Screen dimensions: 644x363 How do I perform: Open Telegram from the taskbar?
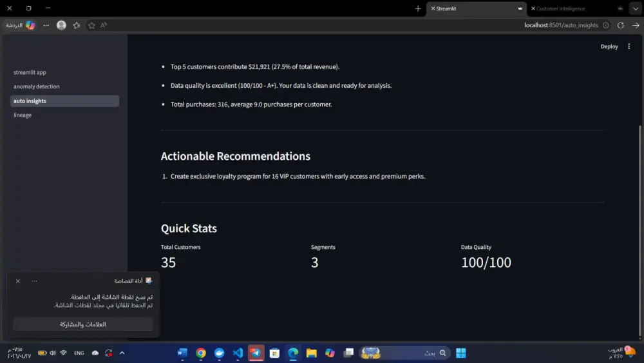point(256,353)
